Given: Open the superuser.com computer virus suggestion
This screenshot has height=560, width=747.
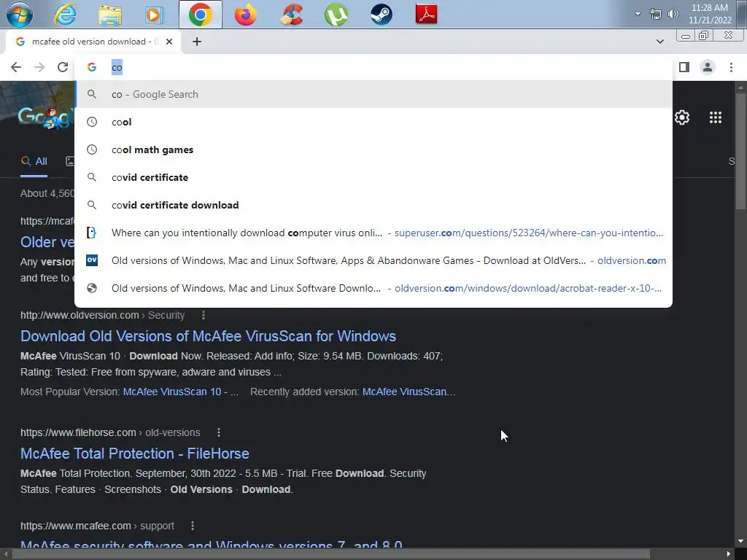Looking at the screenshot, I should click(x=373, y=233).
